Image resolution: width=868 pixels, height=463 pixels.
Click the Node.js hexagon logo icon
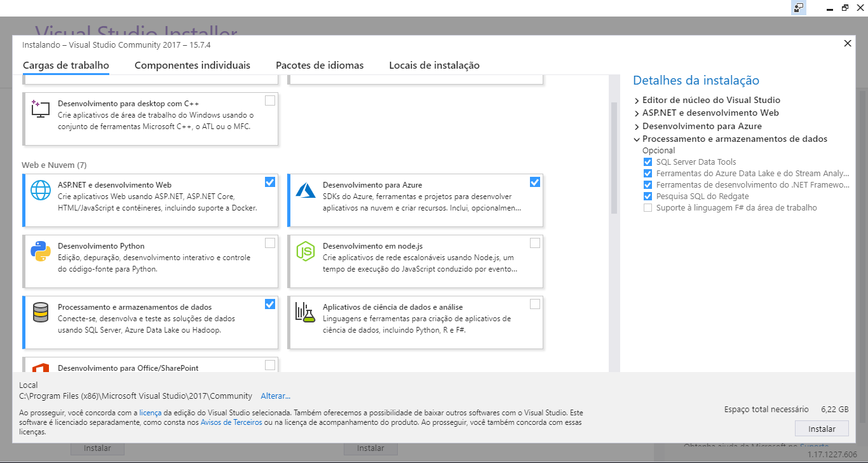[x=306, y=251]
